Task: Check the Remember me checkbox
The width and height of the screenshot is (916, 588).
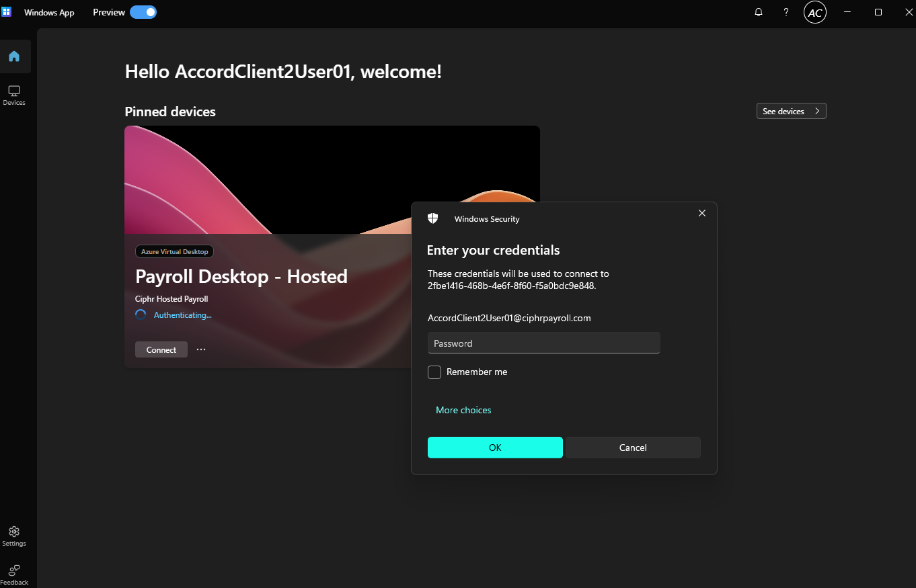Action: click(434, 372)
